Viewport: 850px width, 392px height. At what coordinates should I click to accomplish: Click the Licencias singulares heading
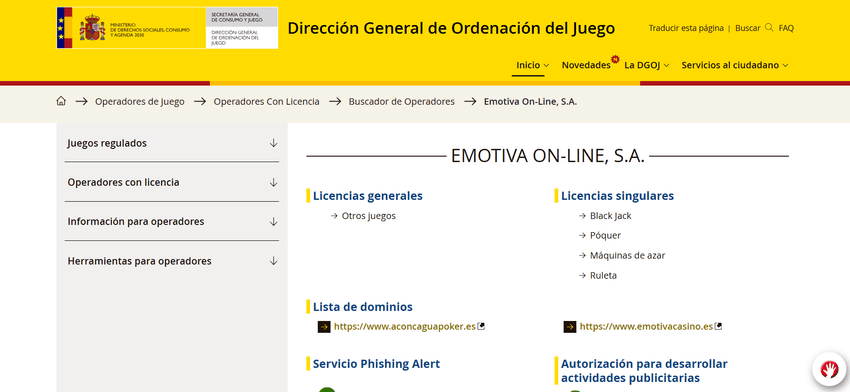(617, 196)
